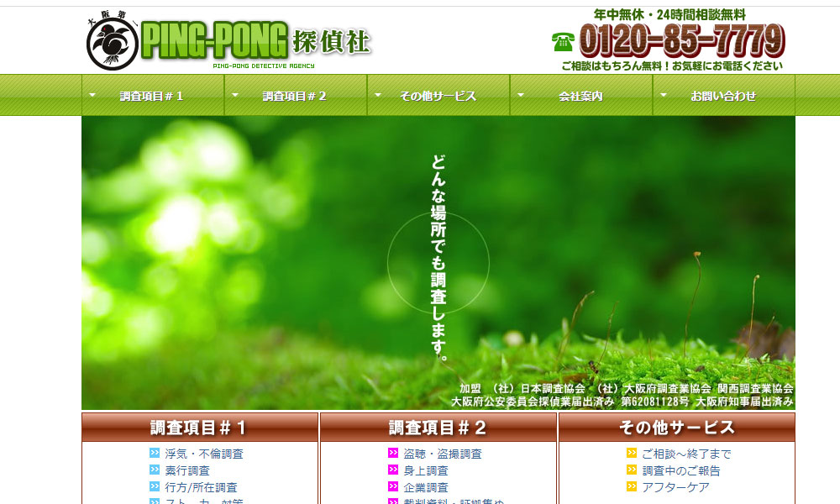
Task: Click the round crest logo icon
Action: pos(112,45)
